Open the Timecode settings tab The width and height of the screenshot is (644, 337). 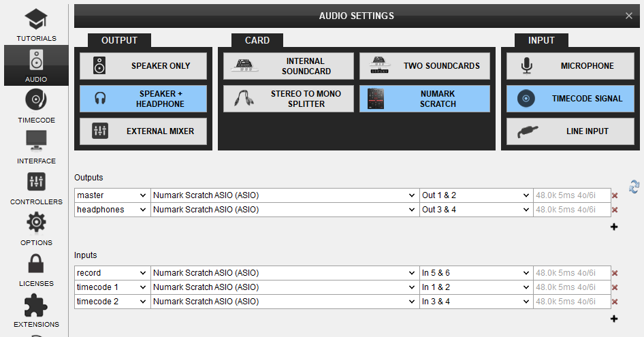[36, 106]
